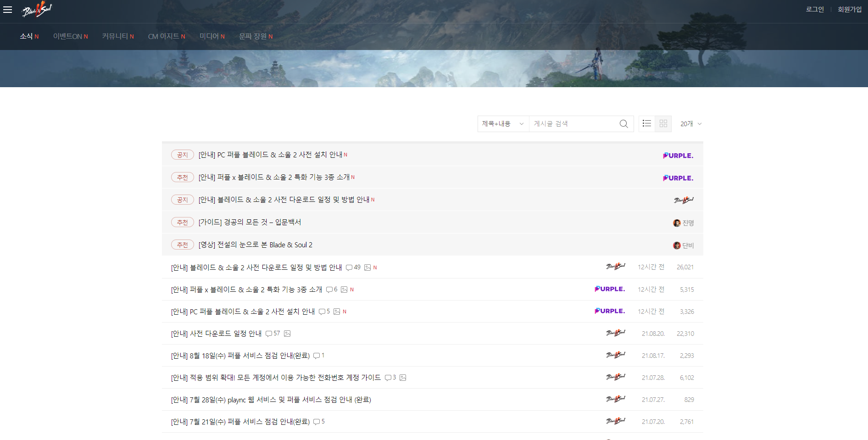
Task: Click Blade & Soul author logo on 21.07.28 row
Action: 615,377
